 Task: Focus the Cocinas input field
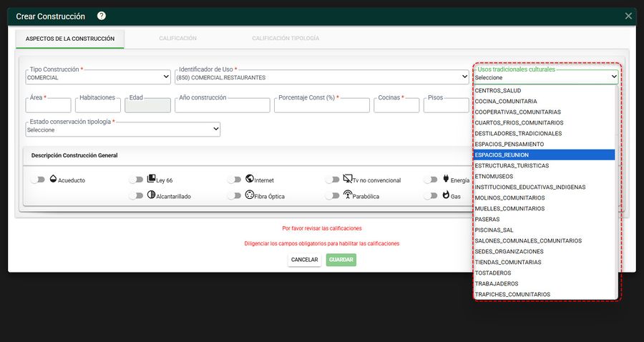[x=396, y=105]
